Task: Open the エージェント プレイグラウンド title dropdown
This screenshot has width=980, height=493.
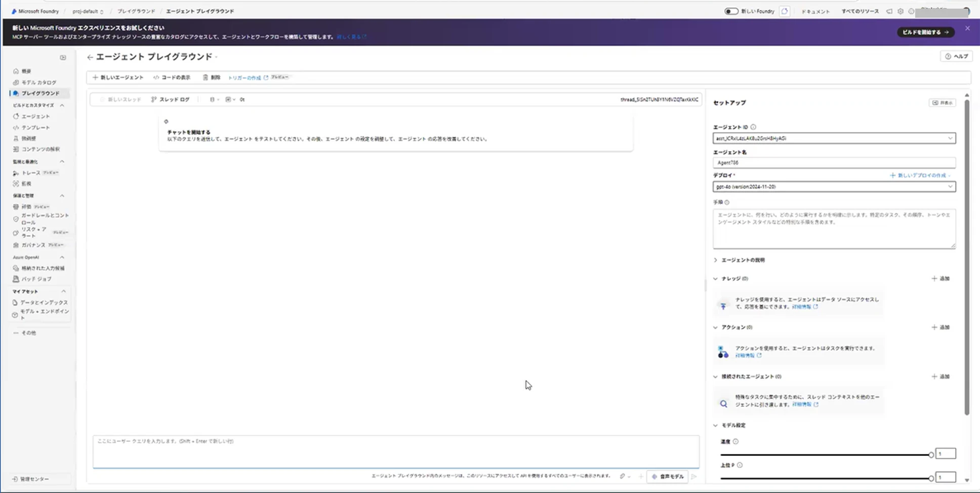Action: click(x=216, y=57)
